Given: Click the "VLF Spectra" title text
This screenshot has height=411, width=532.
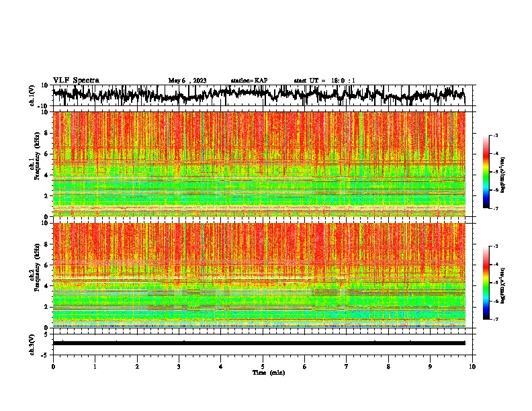Looking at the screenshot, I should pyautogui.click(x=76, y=81).
